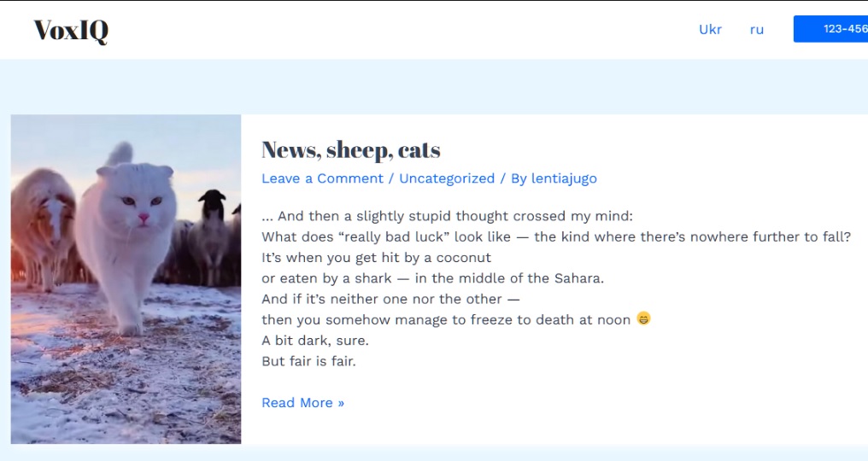Screen dimensions: 868x461
Task: Click the "But fair is fair." line
Action: [x=308, y=361]
